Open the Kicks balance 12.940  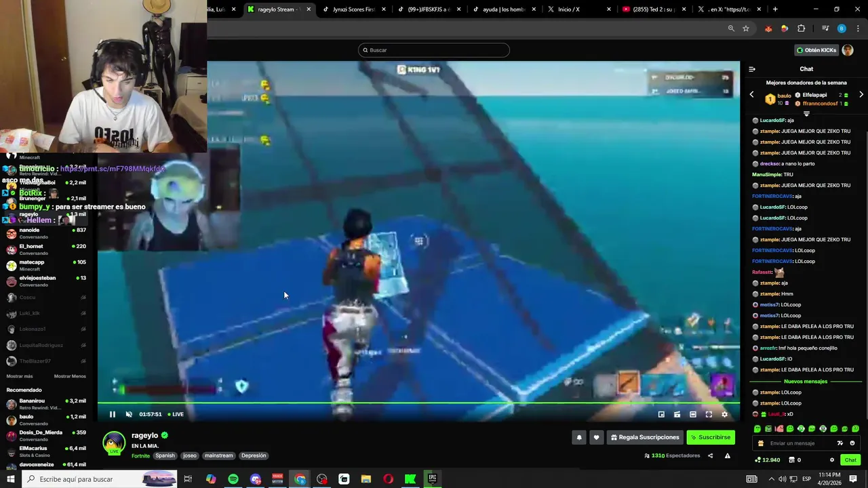(x=768, y=460)
